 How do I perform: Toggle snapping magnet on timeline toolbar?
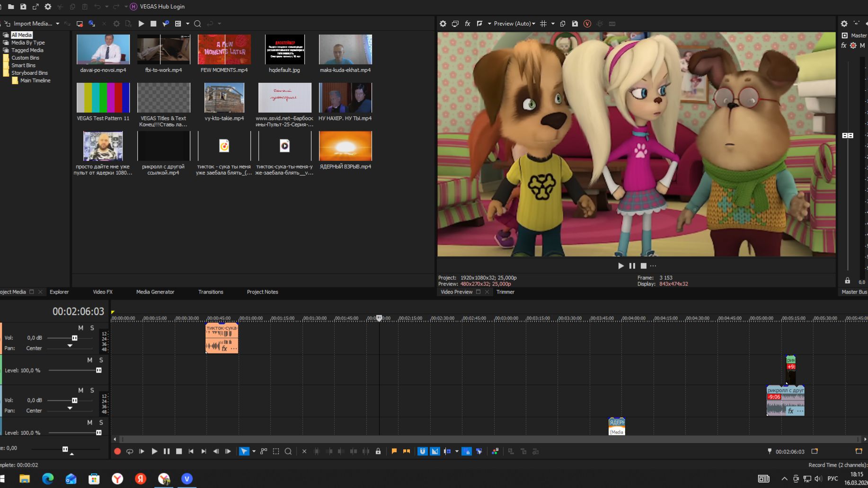pyautogui.click(x=422, y=452)
